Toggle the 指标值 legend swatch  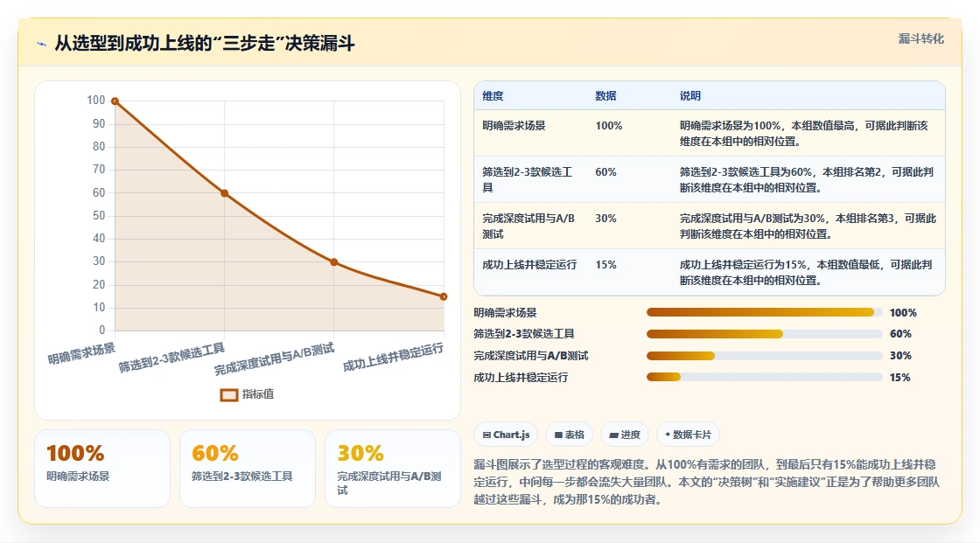(x=228, y=395)
